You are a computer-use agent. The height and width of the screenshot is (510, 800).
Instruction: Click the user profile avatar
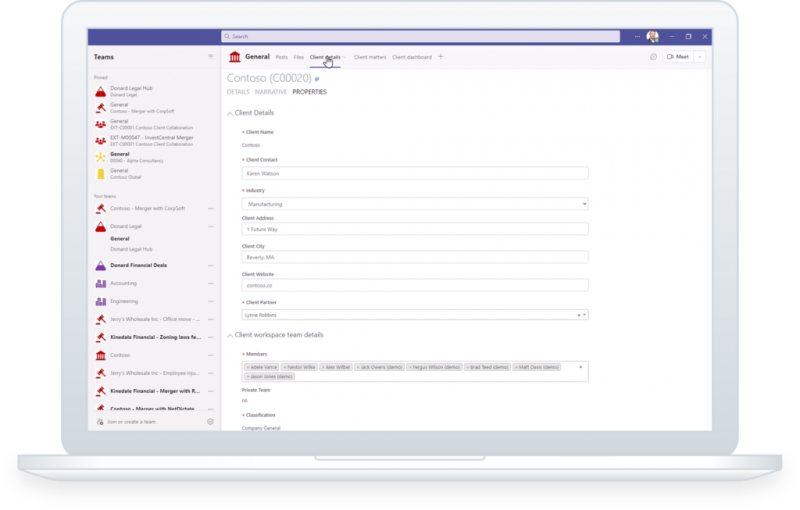[x=652, y=36]
